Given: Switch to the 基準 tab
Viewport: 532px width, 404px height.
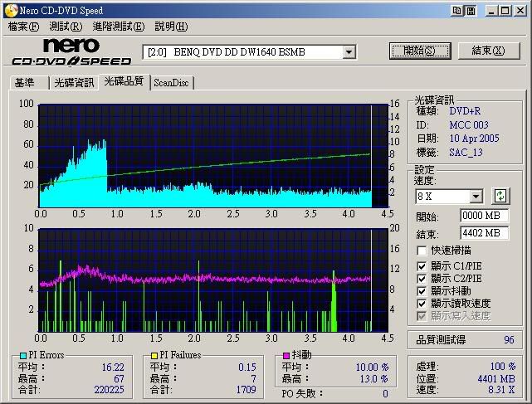Looking at the screenshot, I should pyautogui.click(x=29, y=83).
